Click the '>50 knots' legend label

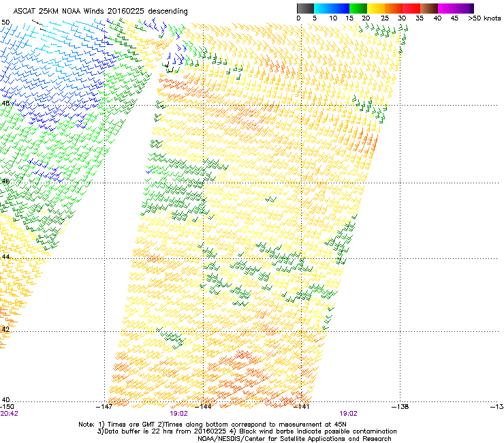[x=484, y=18]
